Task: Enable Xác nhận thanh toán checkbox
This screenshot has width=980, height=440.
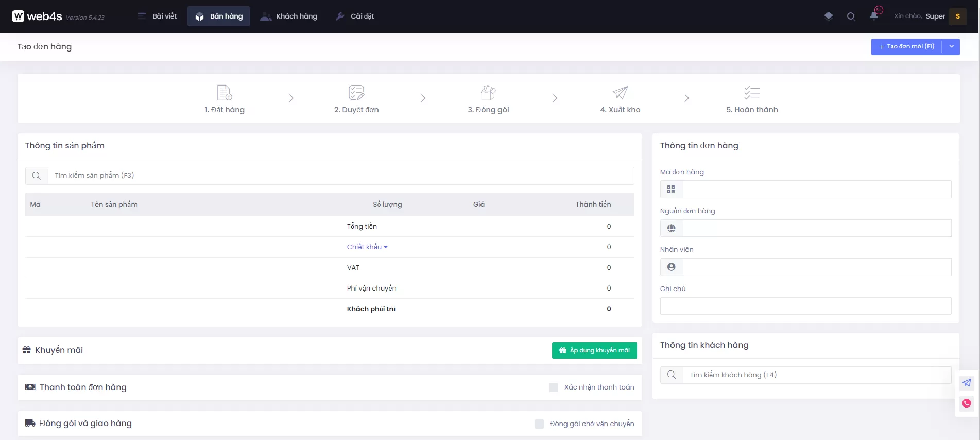Action: pyautogui.click(x=554, y=387)
